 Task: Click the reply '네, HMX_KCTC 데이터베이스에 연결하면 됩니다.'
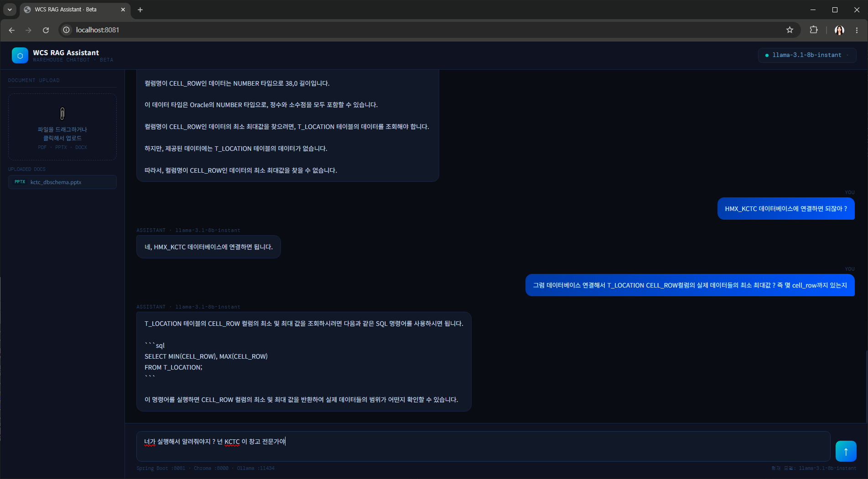208,247
